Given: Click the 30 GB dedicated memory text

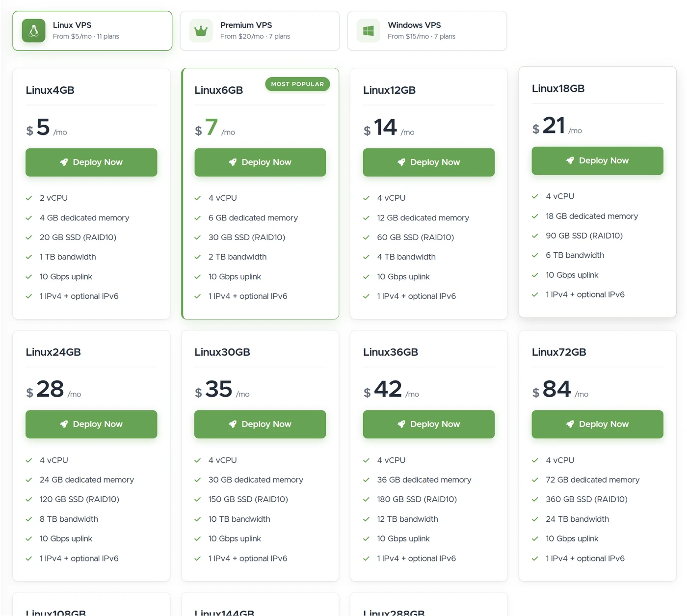Looking at the screenshot, I should tap(256, 480).
